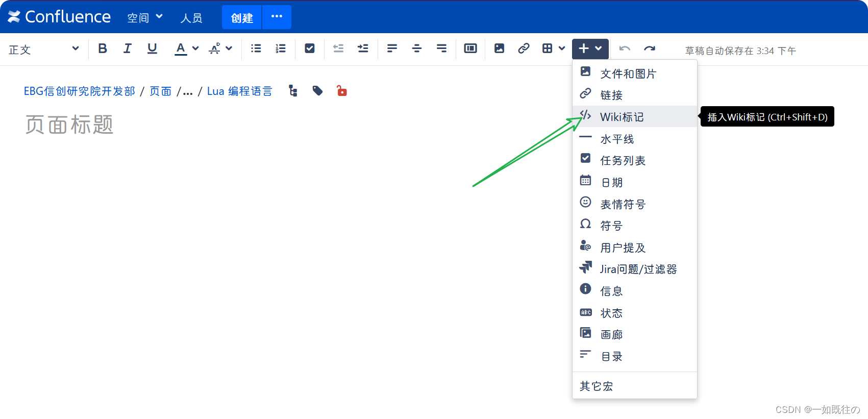Open 其它宏 other macros
Viewport: 868px width, 419px height.
tap(635, 386)
